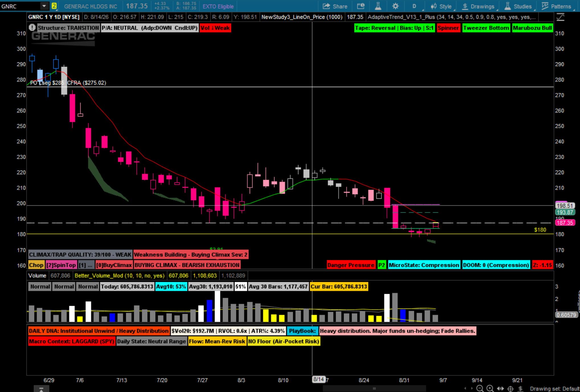The height and width of the screenshot is (392, 580).
Task: Click the dollar price-axis icon at bottom
Action: coord(520,388)
